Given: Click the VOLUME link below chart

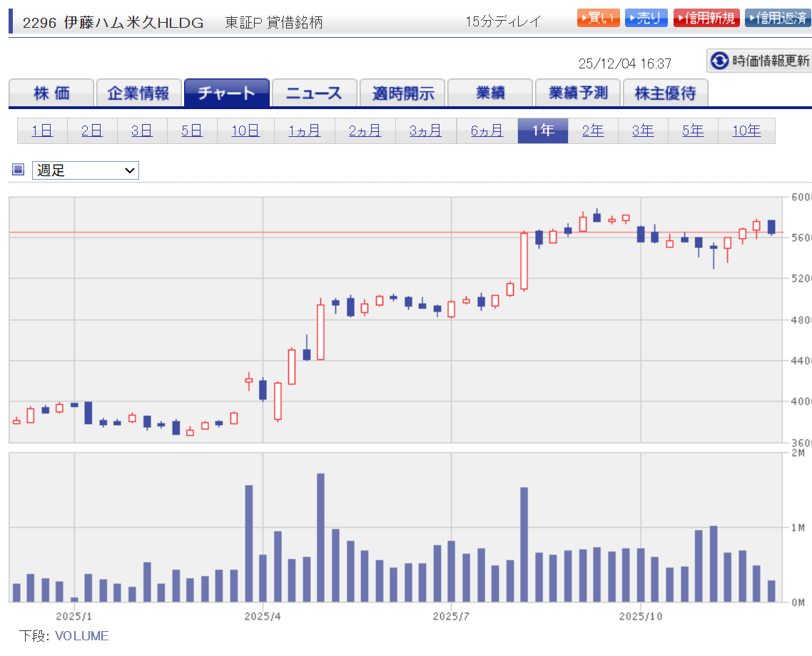Looking at the screenshot, I should tap(81, 635).
